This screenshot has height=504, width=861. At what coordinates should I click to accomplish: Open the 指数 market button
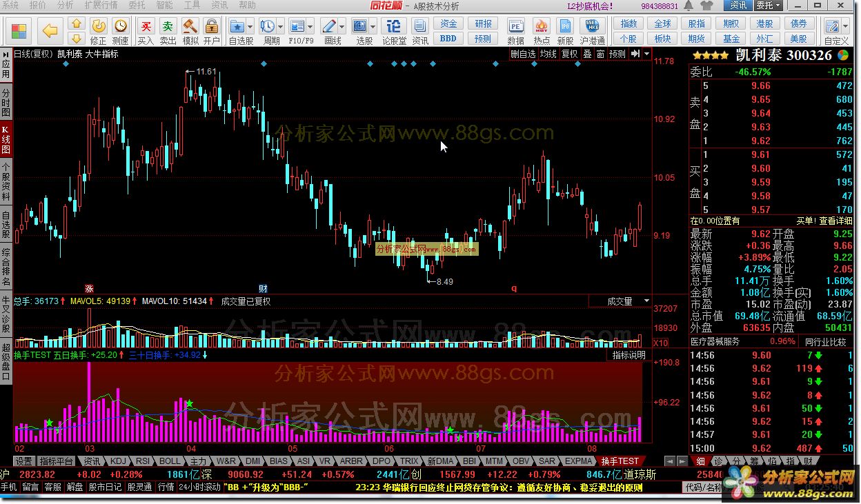pyautogui.click(x=629, y=23)
